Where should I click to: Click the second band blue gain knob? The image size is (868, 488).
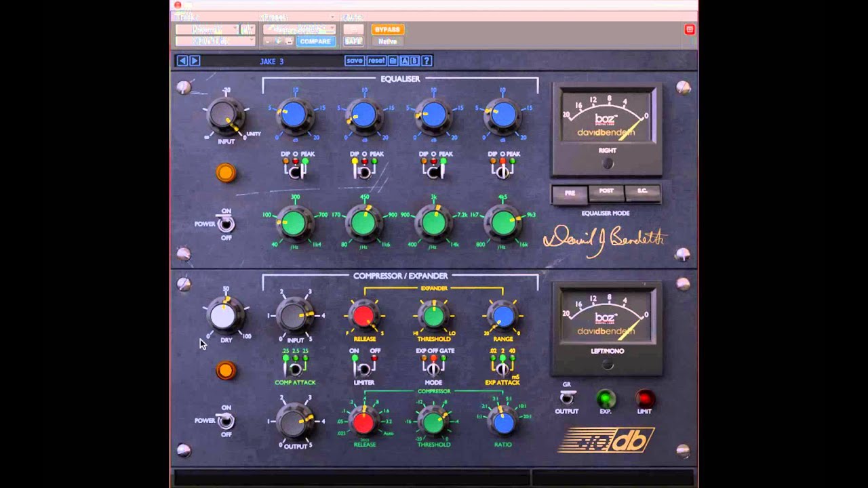click(364, 115)
